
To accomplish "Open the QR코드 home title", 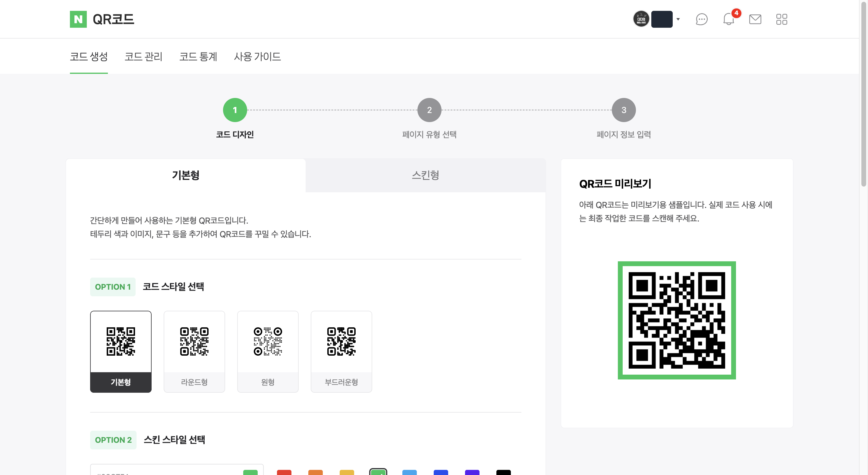I will click(x=113, y=19).
